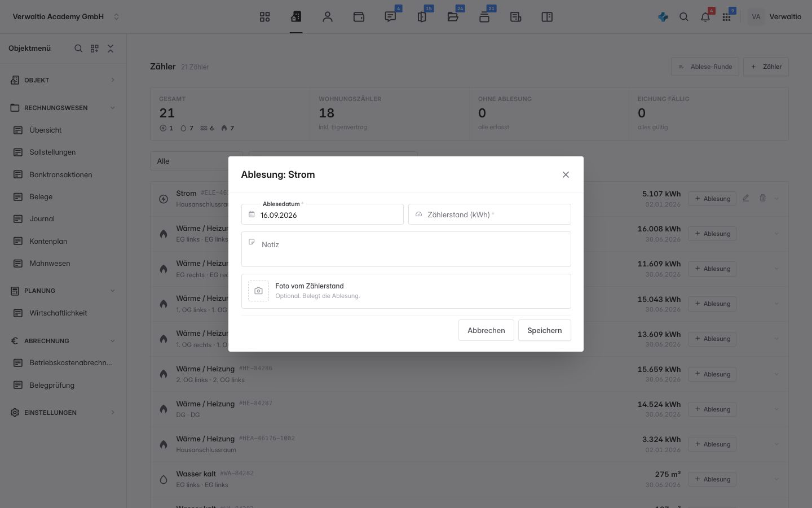The height and width of the screenshot is (508, 812).
Task: Open the notifications bell
Action: point(705,17)
